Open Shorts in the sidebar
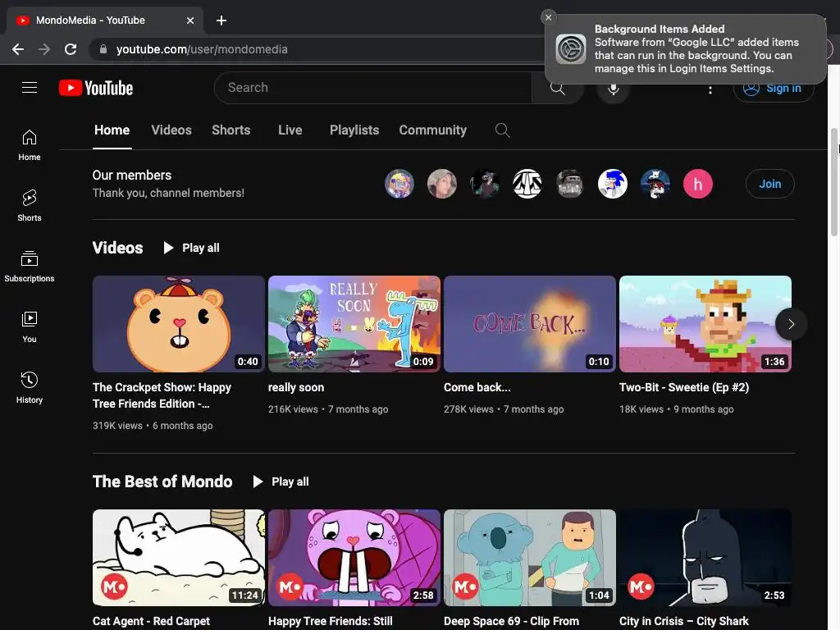840x630 pixels. click(30, 205)
